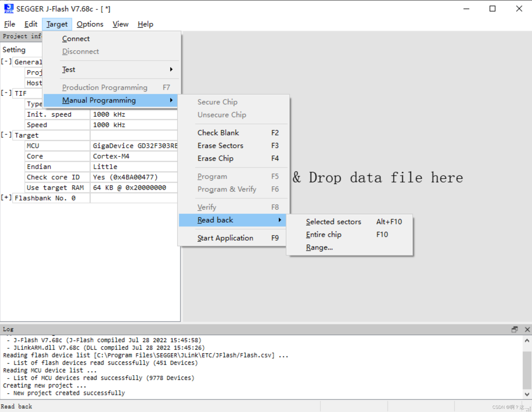Select Verify F8 action
Screen dimensions: 532x412
[x=207, y=206]
